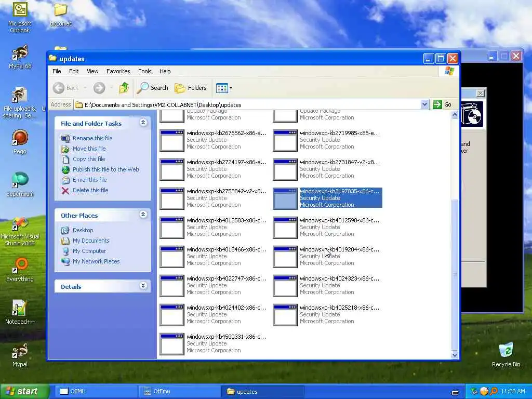Click E-mail this file
This screenshot has width=532, height=399.
[89, 180]
